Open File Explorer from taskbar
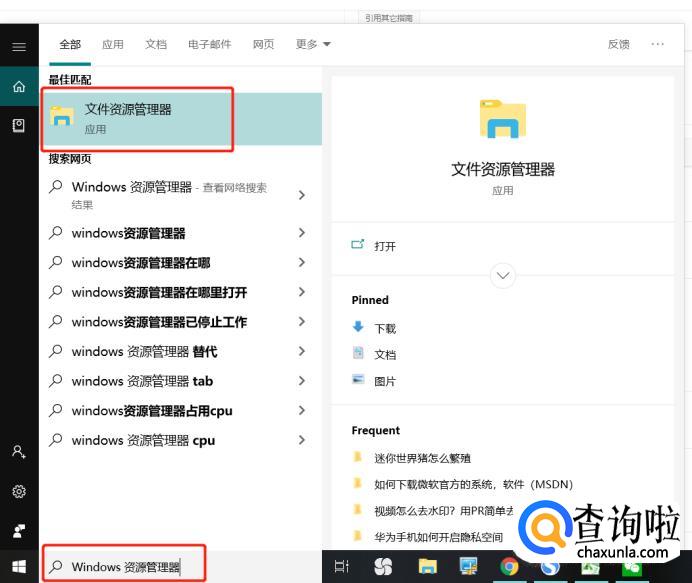The width and height of the screenshot is (692, 583). click(427, 566)
